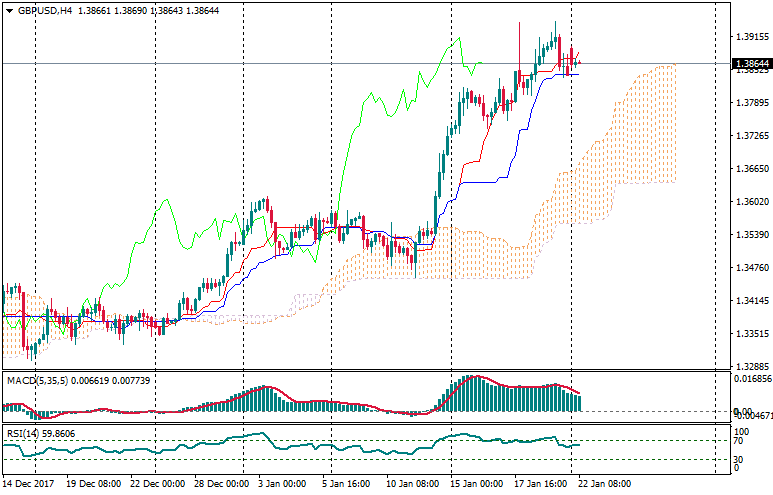Click the RSI 70 level label
The image size is (773, 495).
(738, 441)
